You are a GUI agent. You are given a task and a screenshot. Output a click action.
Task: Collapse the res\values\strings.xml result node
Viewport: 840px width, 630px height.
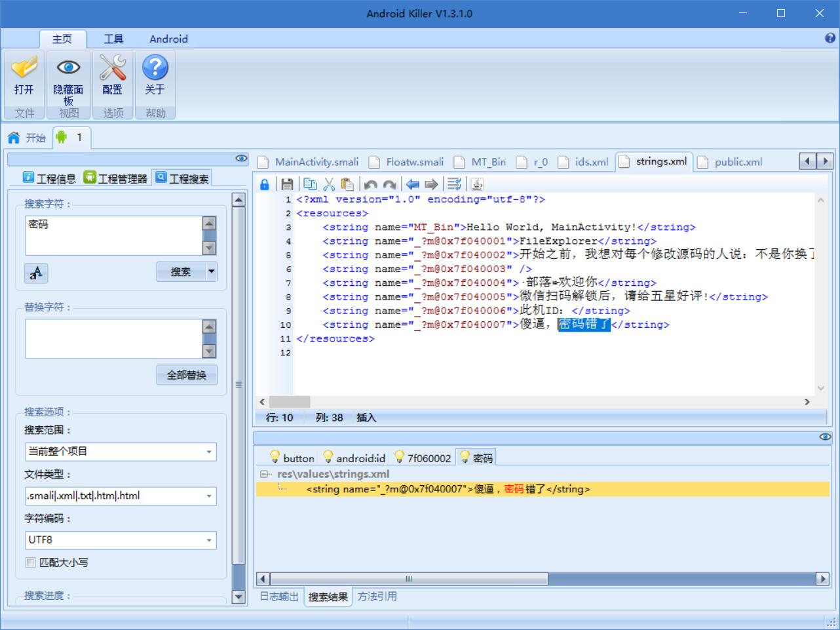tap(264, 474)
